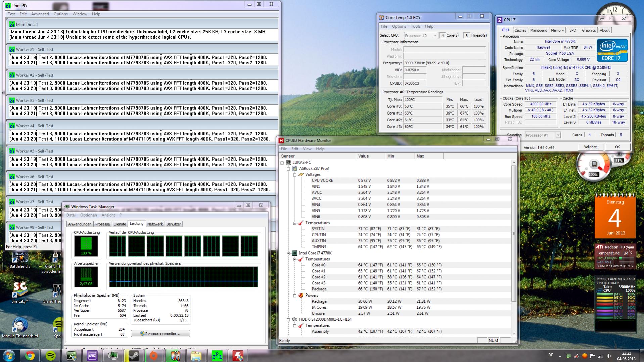Collapse the LUKAS-PC node in HWMonitor

pyautogui.click(x=282, y=163)
